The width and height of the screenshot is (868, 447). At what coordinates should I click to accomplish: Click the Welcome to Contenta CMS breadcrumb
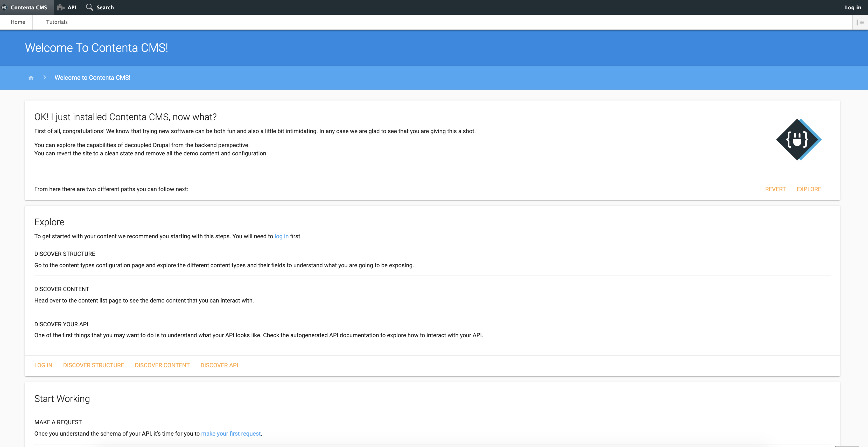[x=93, y=77]
